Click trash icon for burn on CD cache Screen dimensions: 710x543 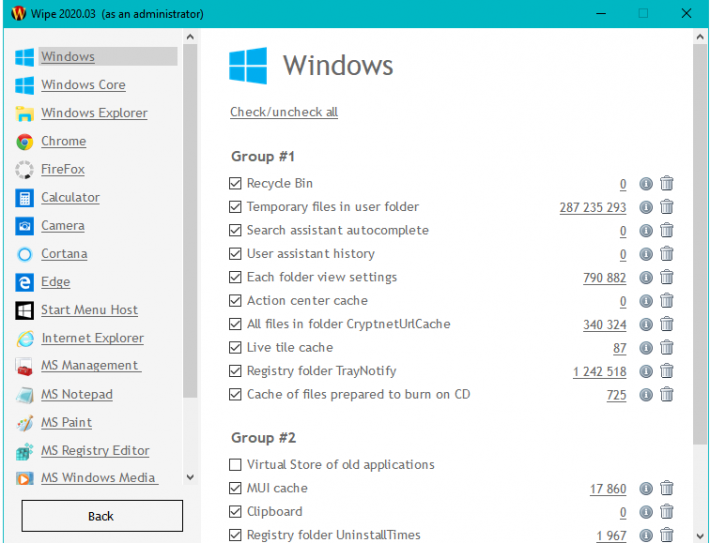click(667, 395)
